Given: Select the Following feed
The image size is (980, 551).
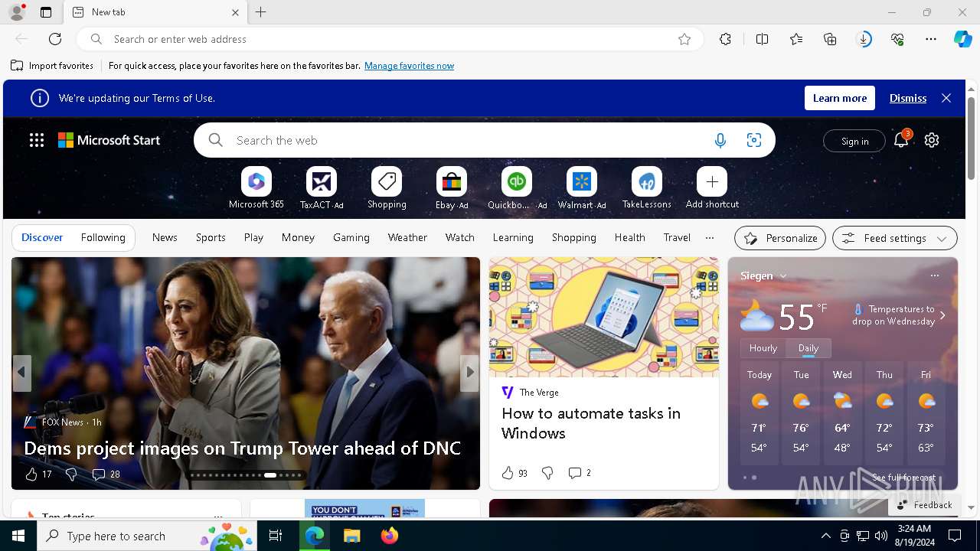Looking at the screenshot, I should [103, 238].
